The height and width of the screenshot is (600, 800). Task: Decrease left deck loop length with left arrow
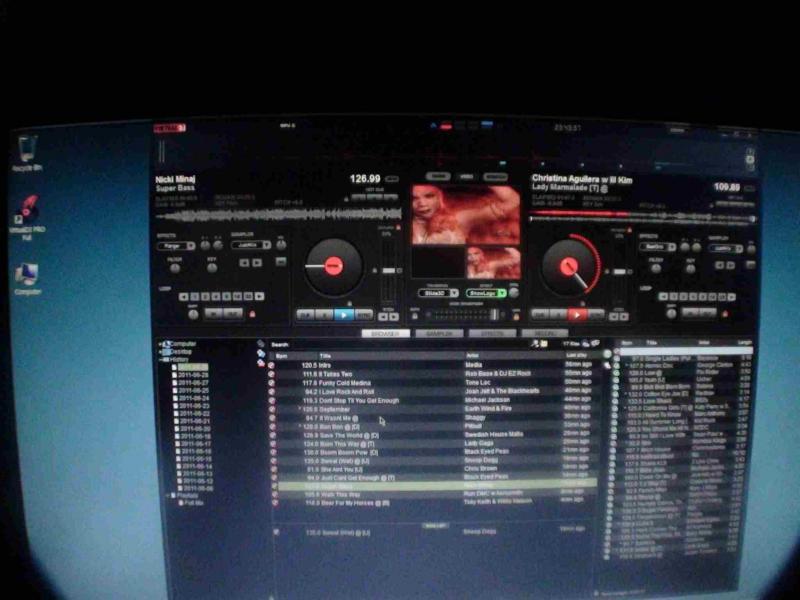183,296
